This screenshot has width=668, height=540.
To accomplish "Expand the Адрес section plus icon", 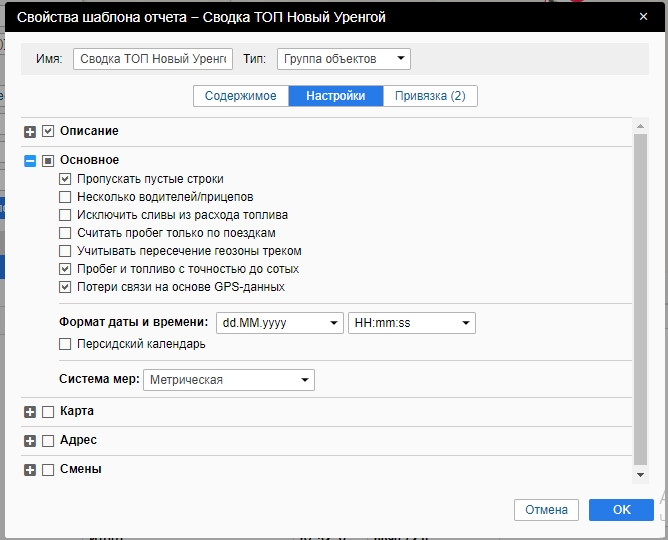I will (x=30, y=441).
